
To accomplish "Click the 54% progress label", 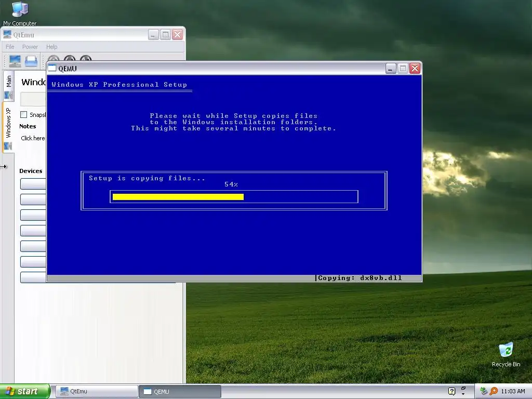I will [x=231, y=184].
